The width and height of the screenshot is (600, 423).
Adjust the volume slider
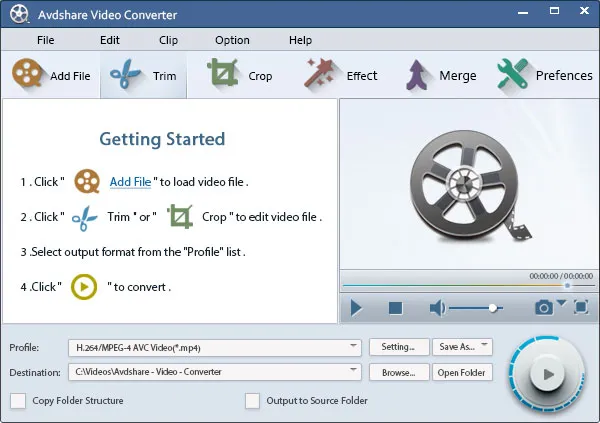492,308
